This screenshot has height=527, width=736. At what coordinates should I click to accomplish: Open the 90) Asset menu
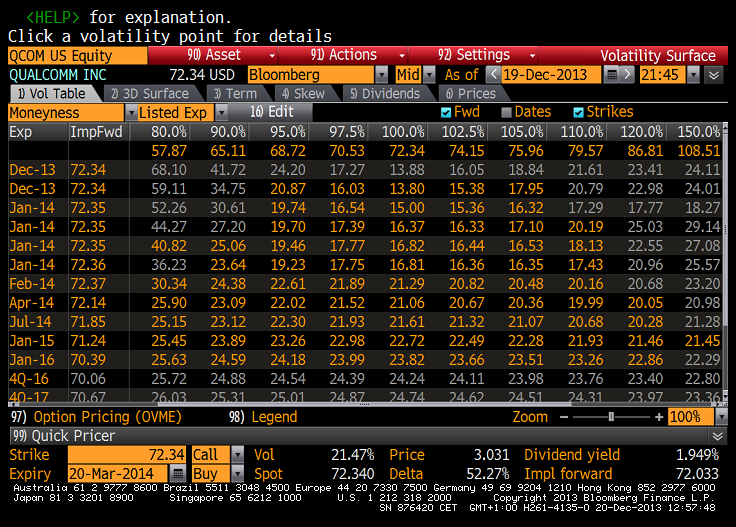pos(214,55)
